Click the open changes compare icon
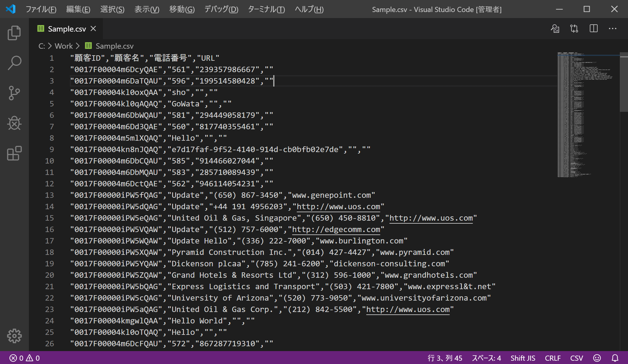This screenshot has width=628, height=364. tap(574, 29)
